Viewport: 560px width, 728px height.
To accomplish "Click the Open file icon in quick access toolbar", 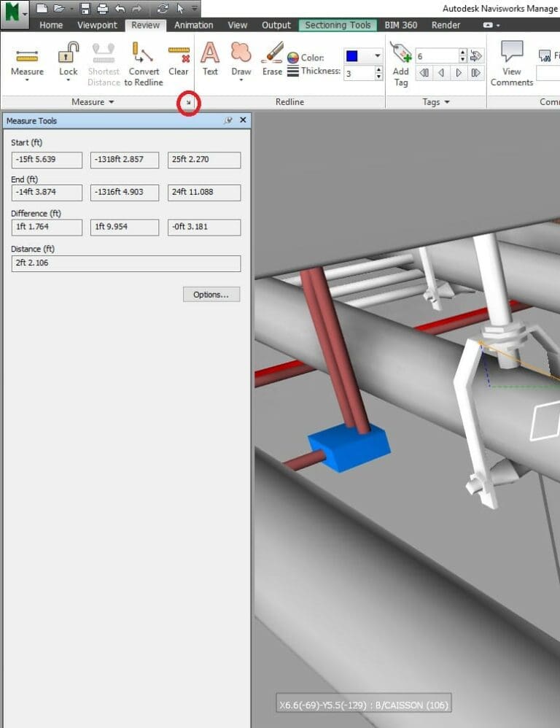I will 58,8.
